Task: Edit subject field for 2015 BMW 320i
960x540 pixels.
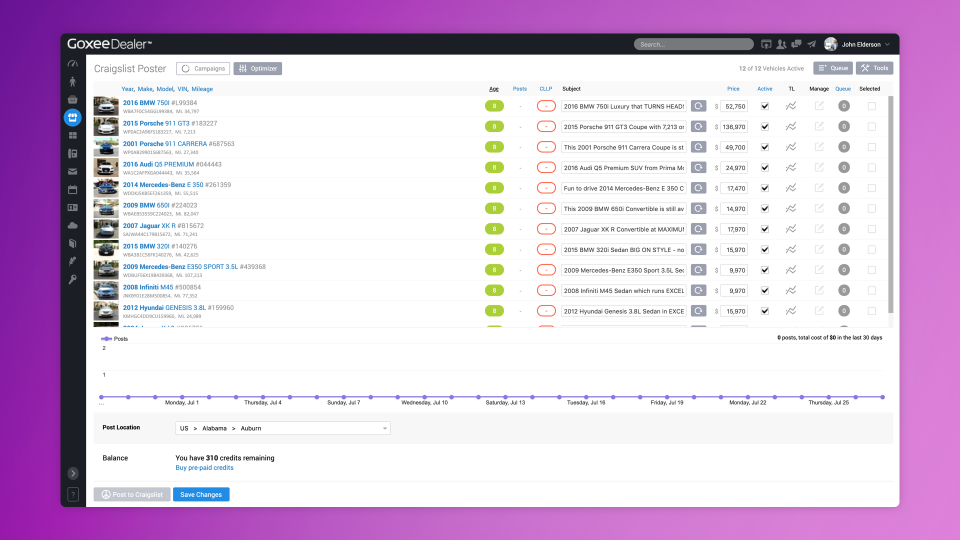Action: [x=624, y=249]
